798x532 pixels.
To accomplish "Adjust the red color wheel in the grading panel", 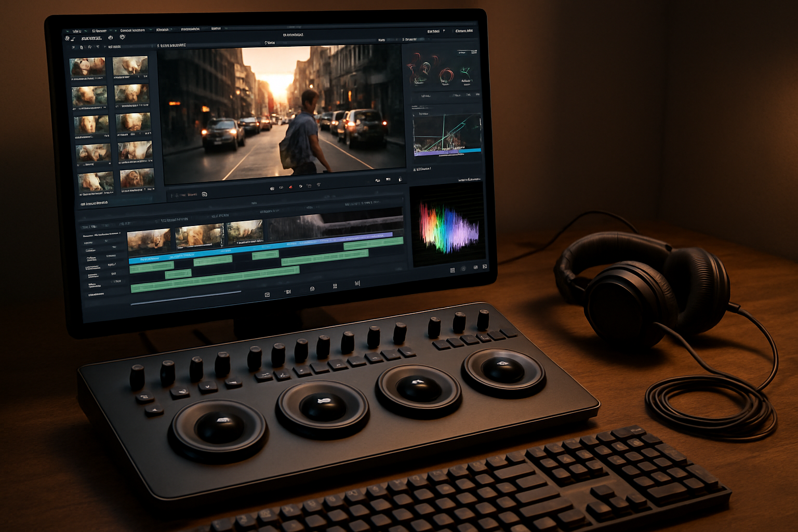I will click(x=446, y=76).
